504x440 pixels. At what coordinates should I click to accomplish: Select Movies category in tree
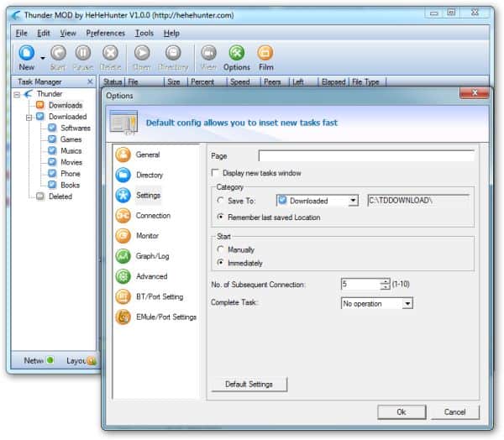pyautogui.click(x=71, y=162)
